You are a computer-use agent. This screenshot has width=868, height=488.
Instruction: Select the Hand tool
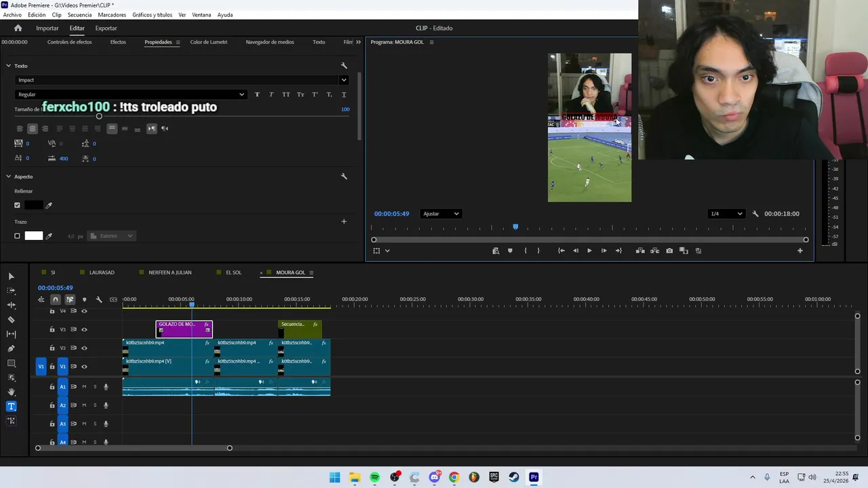(11, 392)
